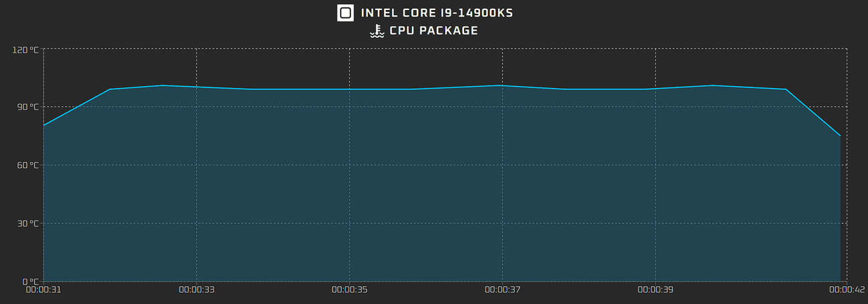
Task: Select the 00:00:42 time label
Action: (846, 290)
